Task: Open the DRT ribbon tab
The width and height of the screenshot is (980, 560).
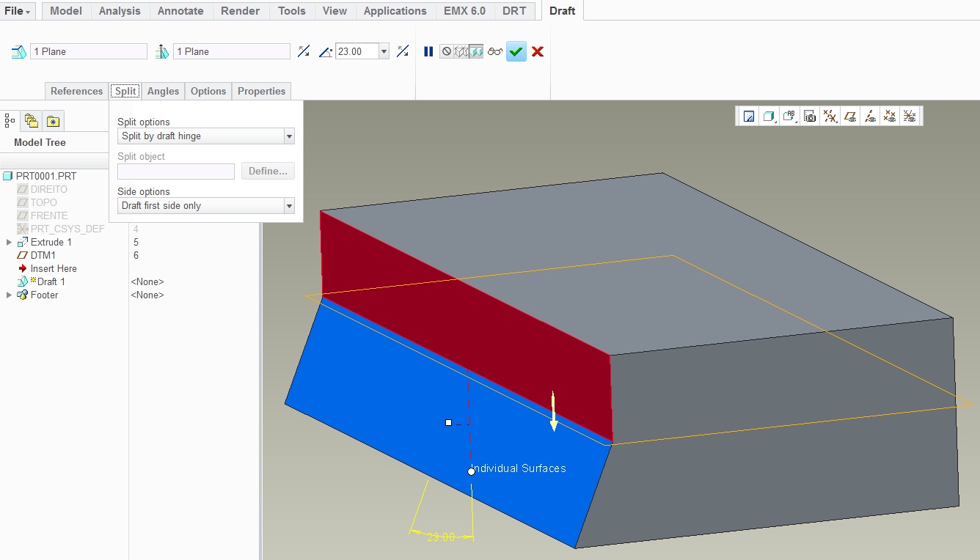Action: coord(514,11)
